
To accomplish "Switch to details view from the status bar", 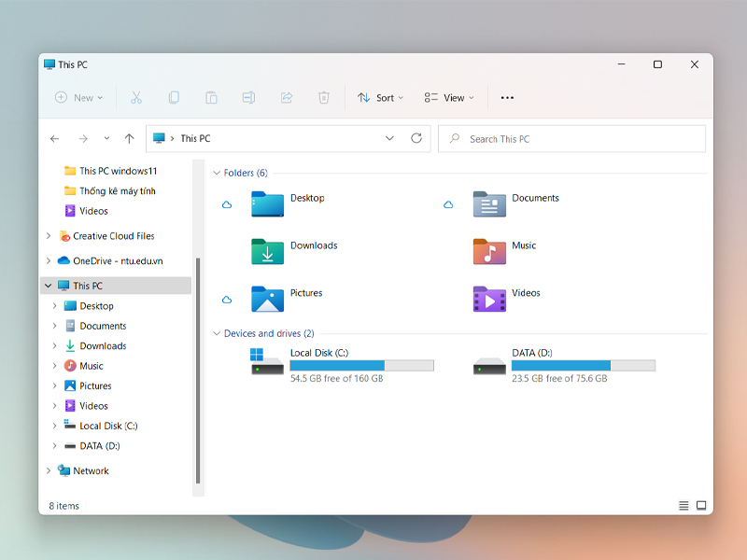I will pos(684,505).
